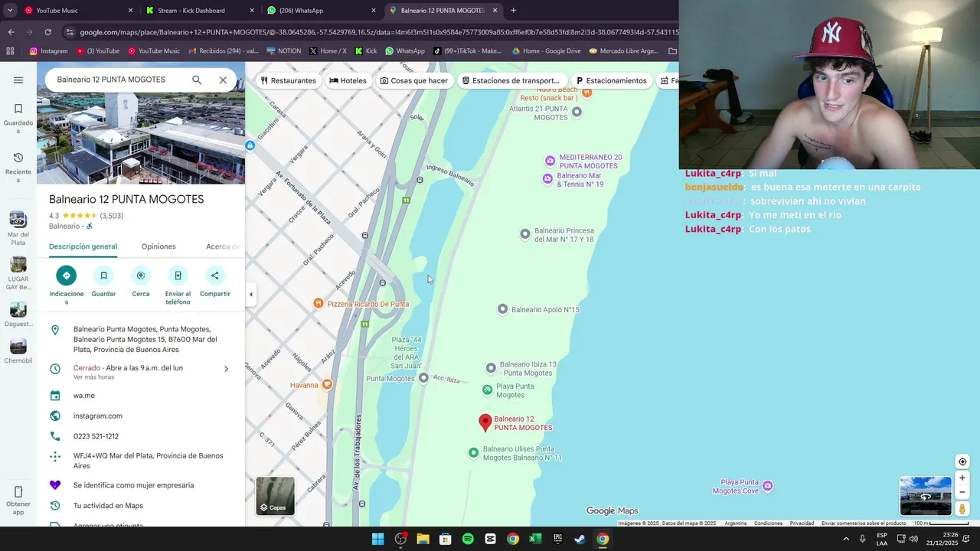This screenshot has width=980, height=551.
Task: Open the wa.me website link
Action: (84, 396)
